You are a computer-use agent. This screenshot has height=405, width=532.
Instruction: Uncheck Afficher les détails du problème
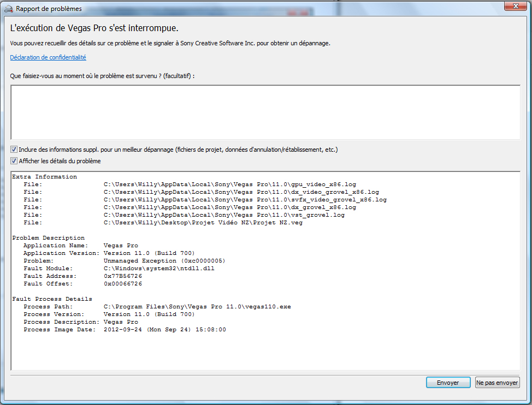click(14, 161)
